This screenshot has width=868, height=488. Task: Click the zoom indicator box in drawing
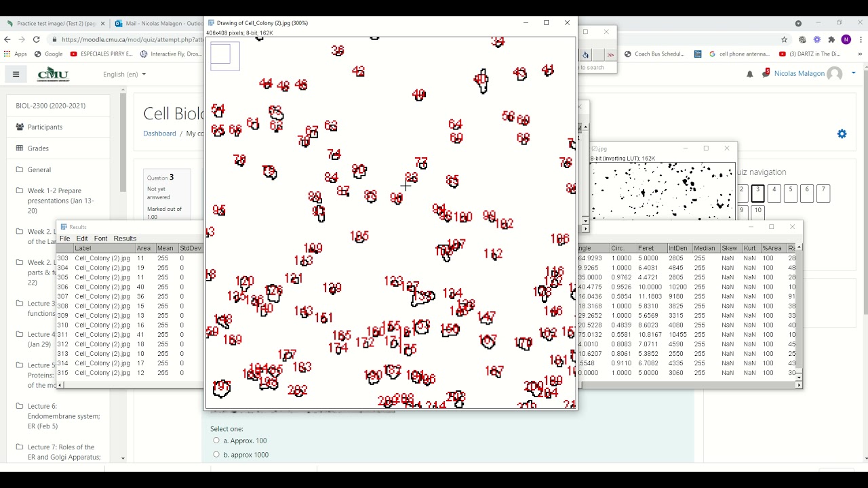coord(224,56)
